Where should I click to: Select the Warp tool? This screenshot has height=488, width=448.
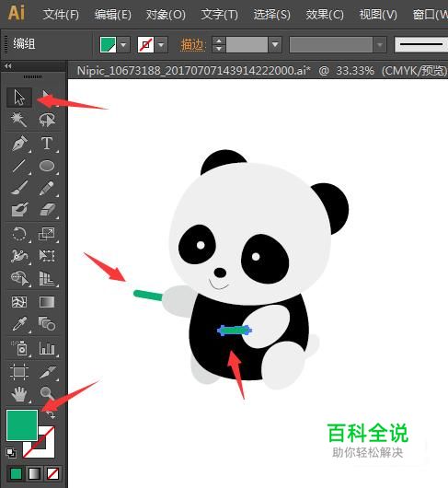point(19,256)
